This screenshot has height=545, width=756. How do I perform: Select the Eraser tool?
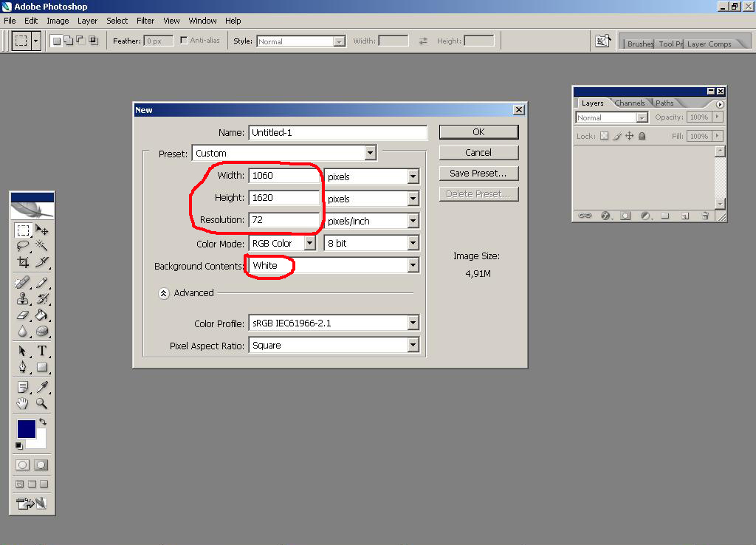click(x=23, y=315)
